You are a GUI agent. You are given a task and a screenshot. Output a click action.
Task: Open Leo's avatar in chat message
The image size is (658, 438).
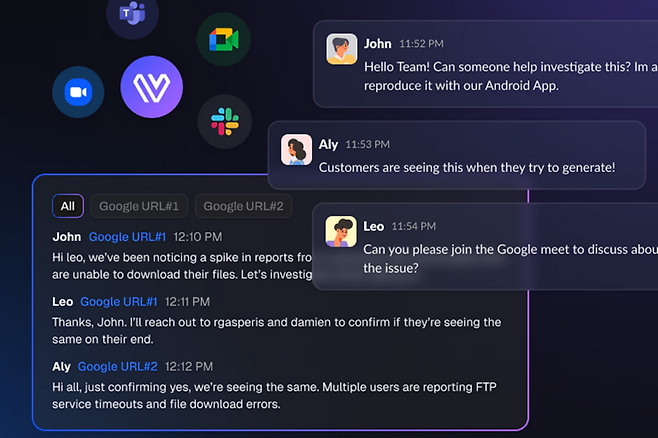point(342,232)
